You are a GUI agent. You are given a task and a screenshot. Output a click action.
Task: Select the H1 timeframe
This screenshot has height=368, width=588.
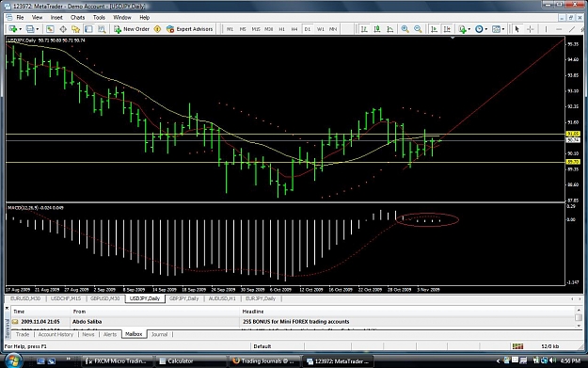click(281, 29)
